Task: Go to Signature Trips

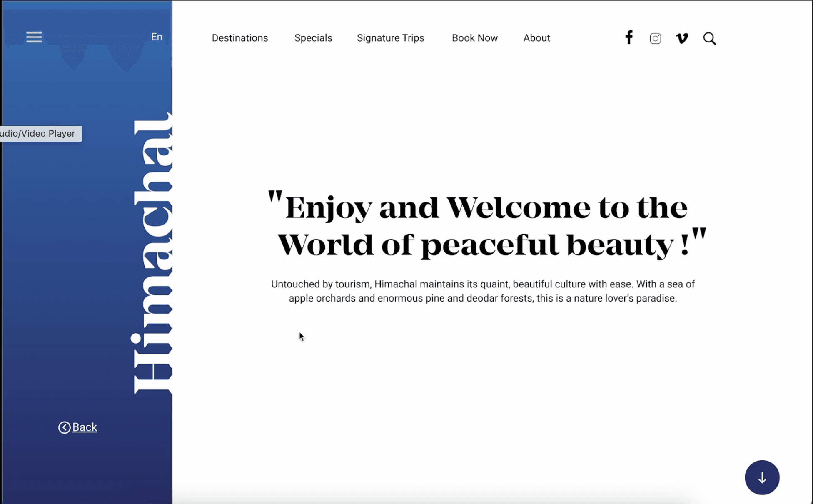Action: (390, 38)
